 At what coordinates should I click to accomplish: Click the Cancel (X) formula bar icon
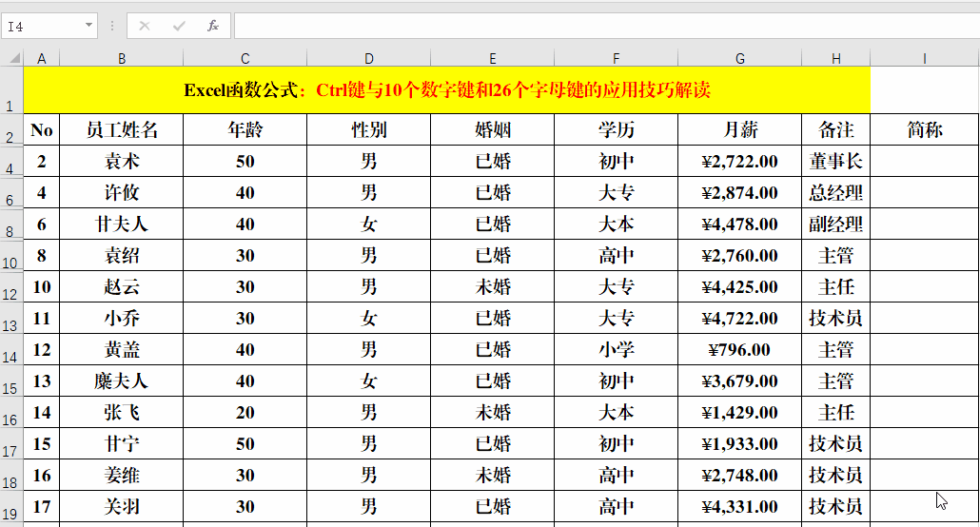pyautogui.click(x=145, y=26)
